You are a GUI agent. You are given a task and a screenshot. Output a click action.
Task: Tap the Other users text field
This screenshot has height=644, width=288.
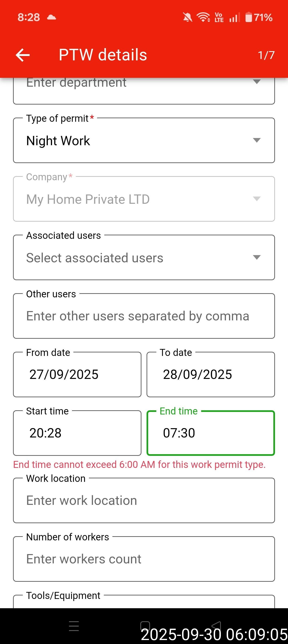click(x=144, y=316)
